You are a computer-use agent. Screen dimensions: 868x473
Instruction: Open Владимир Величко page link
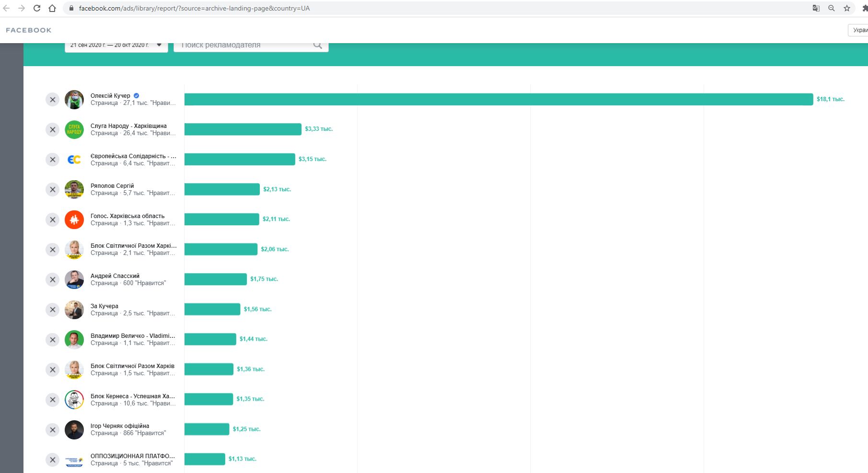pos(133,336)
